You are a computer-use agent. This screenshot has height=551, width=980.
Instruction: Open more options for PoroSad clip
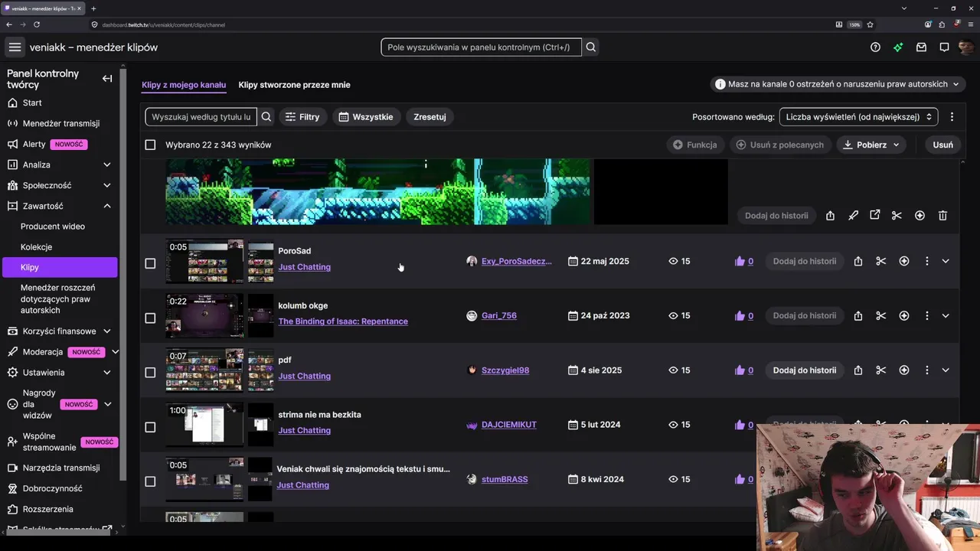[x=926, y=261]
